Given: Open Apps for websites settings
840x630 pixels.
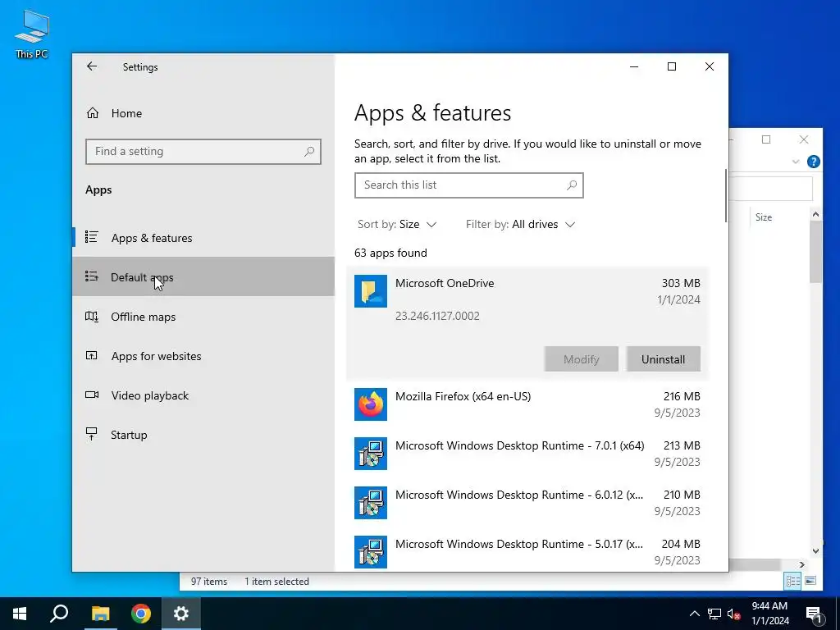Looking at the screenshot, I should point(203,356).
